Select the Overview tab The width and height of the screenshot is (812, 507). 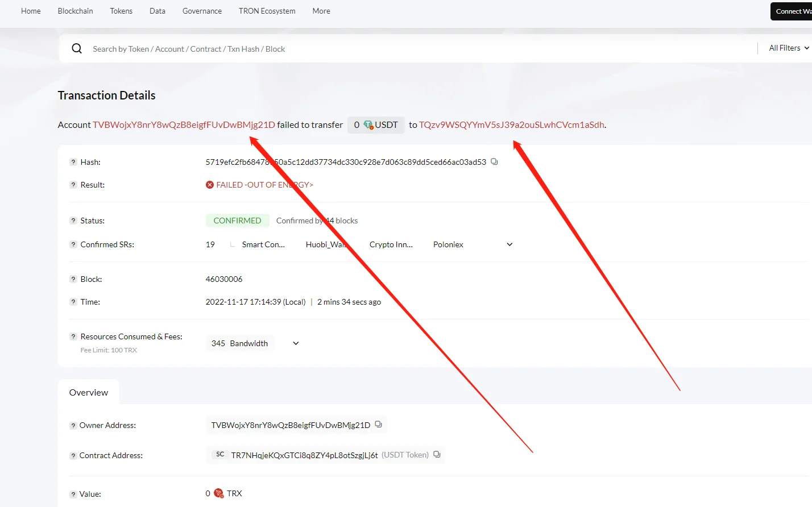89,392
